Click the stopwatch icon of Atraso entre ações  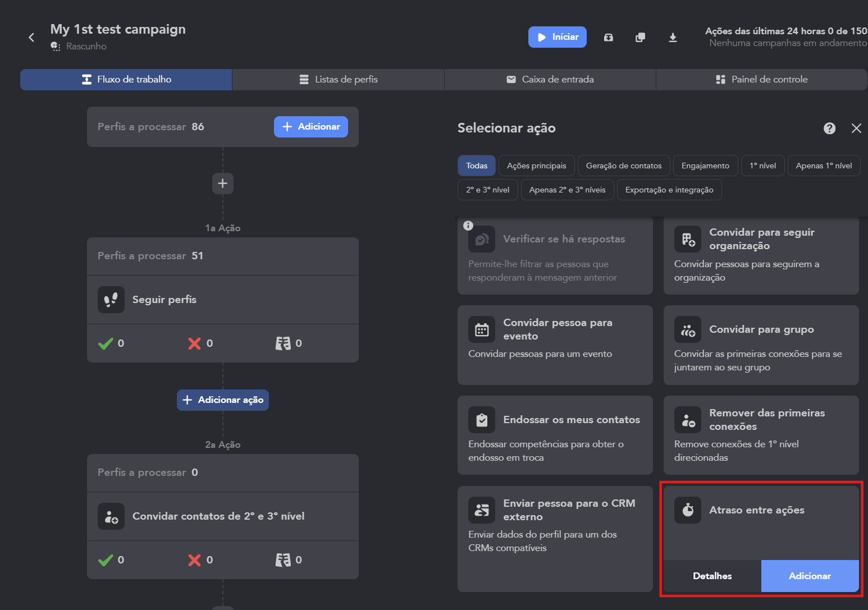click(688, 510)
